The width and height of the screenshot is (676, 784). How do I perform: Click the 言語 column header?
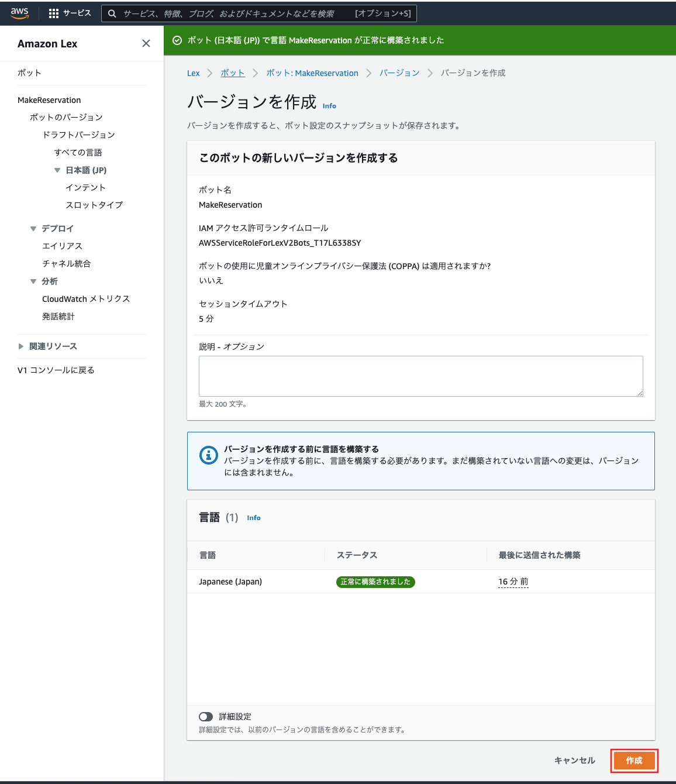coord(208,555)
